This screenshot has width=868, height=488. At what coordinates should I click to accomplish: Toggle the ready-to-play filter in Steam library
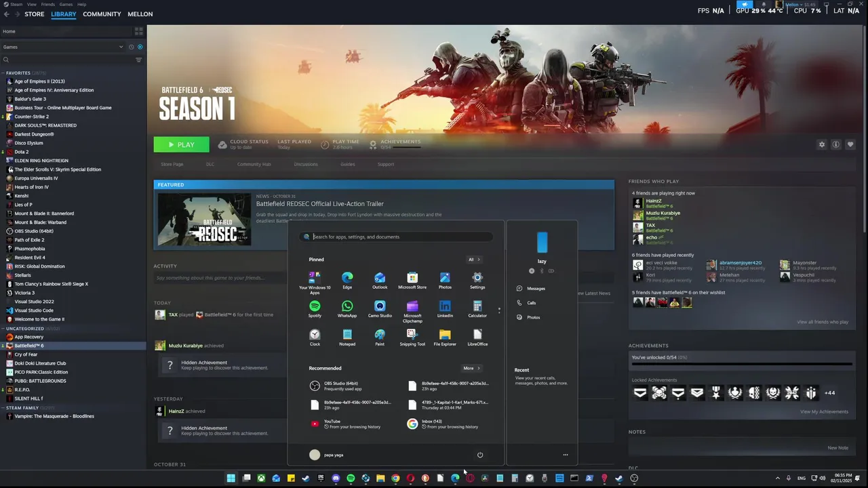[140, 47]
